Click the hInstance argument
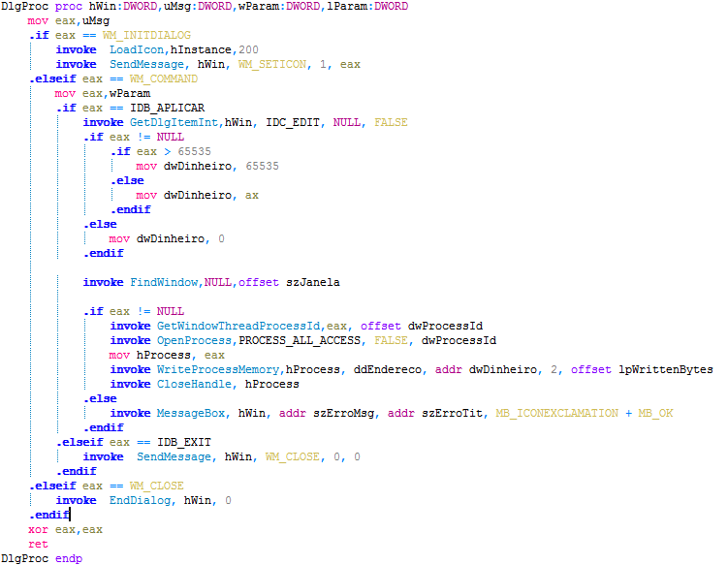 pyautogui.click(x=201, y=49)
